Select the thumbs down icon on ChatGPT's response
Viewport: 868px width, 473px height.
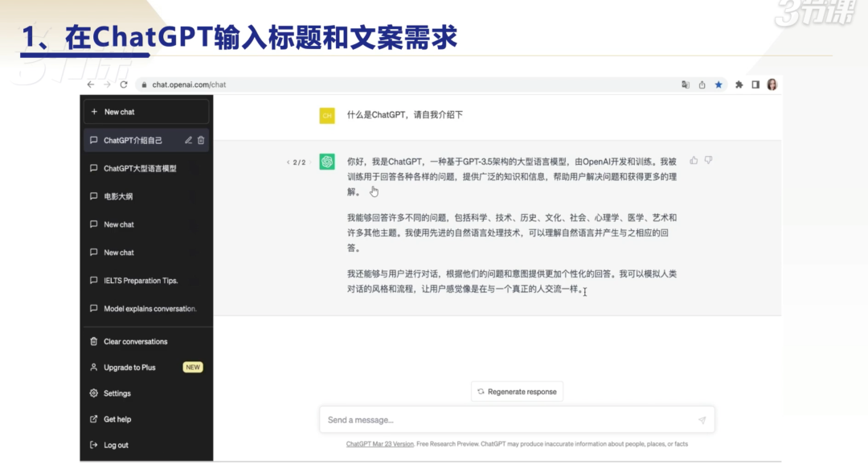coord(708,160)
